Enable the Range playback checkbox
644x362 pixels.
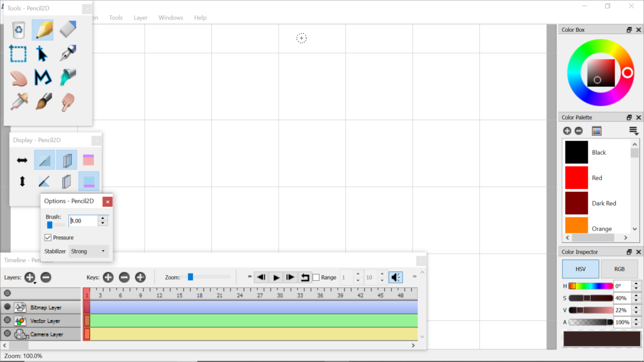click(x=316, y=277)
